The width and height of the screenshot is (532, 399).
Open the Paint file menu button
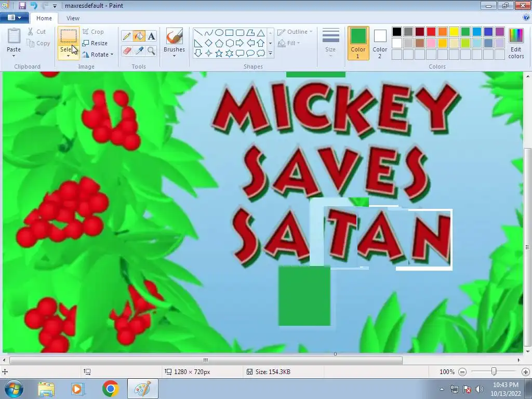pos(14,18)
